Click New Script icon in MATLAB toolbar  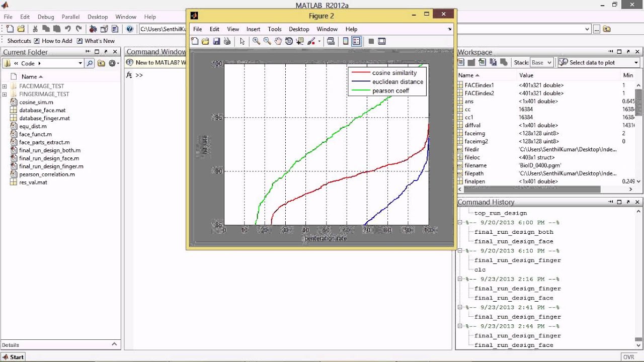coord(10,29)
